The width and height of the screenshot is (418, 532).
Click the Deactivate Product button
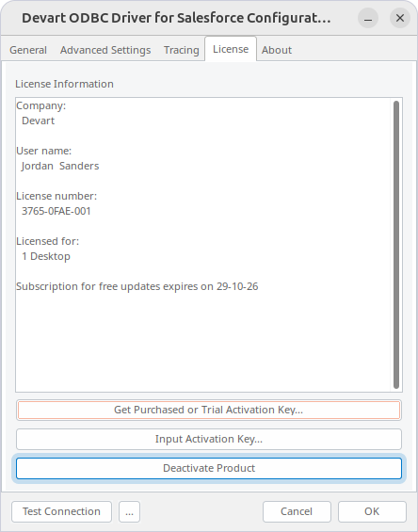click(209, 468)
